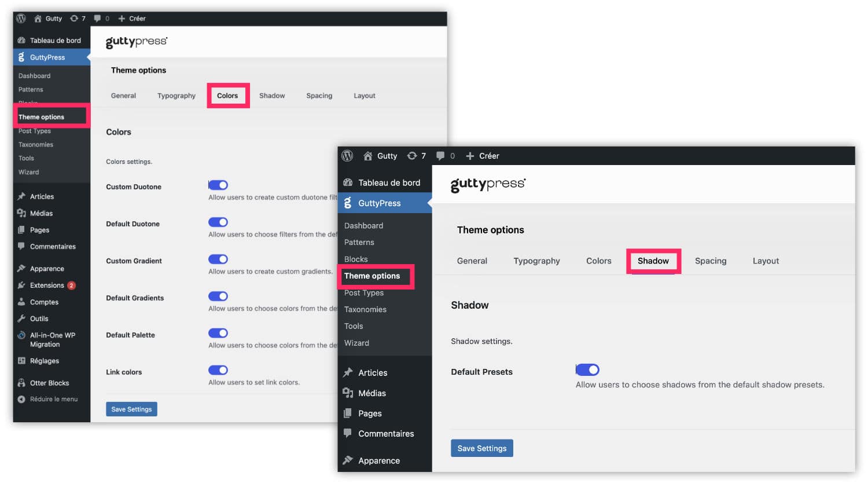
Task: Click home icon beside Gutty in back window
Action: pyautogui.click(x=38, y=19)
